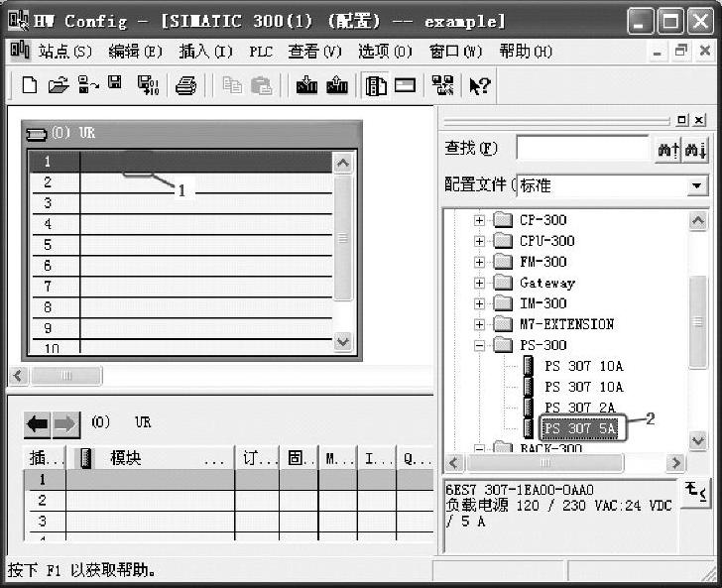Click the Download to Module icon
This screenshot has width=722, height=588.
pos(306,85)
